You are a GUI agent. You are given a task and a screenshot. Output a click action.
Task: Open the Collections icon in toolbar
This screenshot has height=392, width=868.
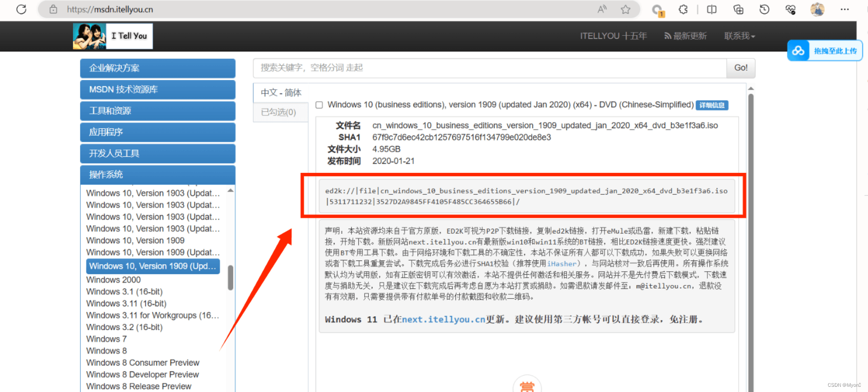click(738, 9)
